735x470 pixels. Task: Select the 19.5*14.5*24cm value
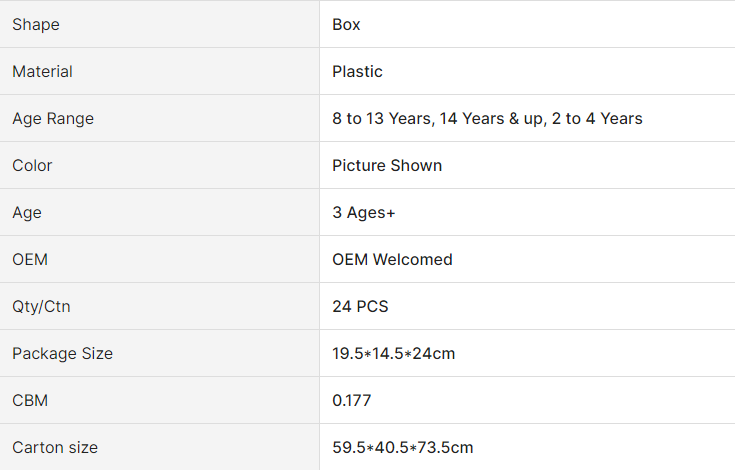pos(393,353)
